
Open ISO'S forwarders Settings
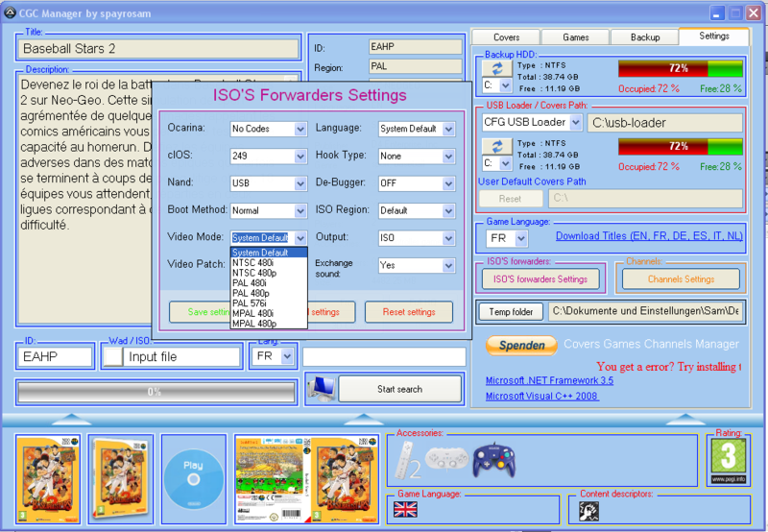pyautogui.click(x=540, y=279)
